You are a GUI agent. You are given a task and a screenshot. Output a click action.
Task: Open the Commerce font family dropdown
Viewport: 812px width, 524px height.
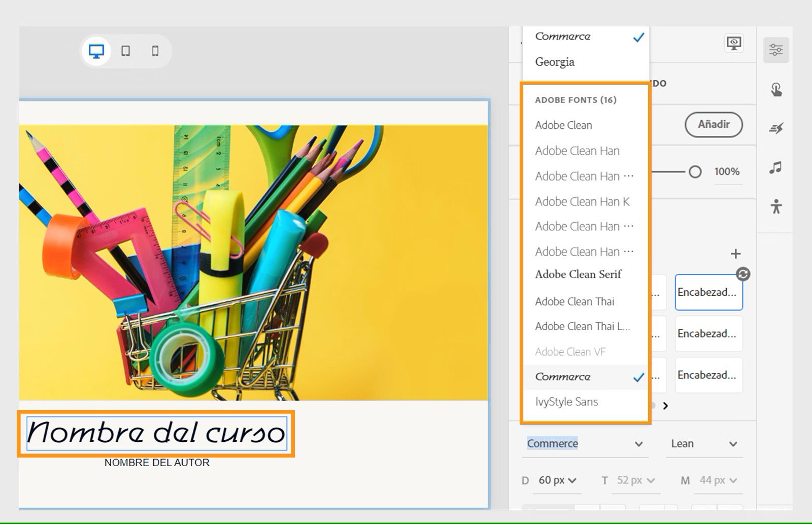pos(585,444)
